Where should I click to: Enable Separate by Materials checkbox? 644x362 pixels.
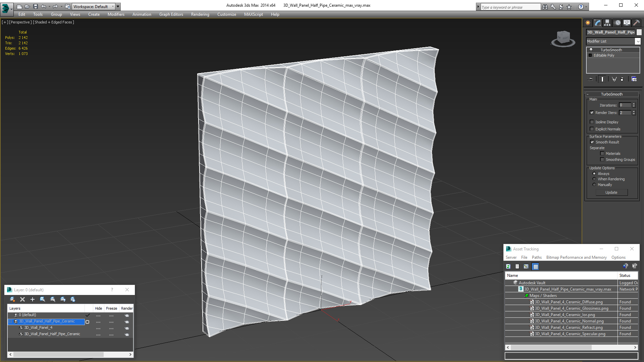point(602,154)
